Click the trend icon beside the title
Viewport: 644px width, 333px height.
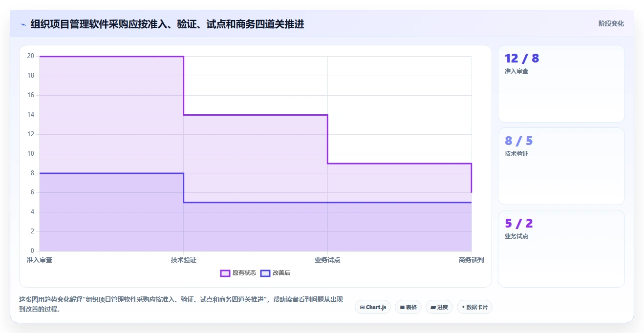tap(23, 24)
